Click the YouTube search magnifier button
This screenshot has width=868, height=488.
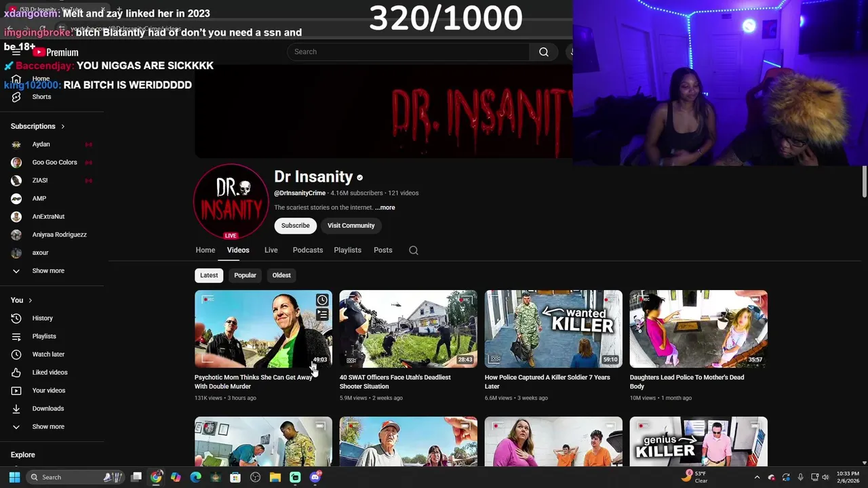point(543,52)
